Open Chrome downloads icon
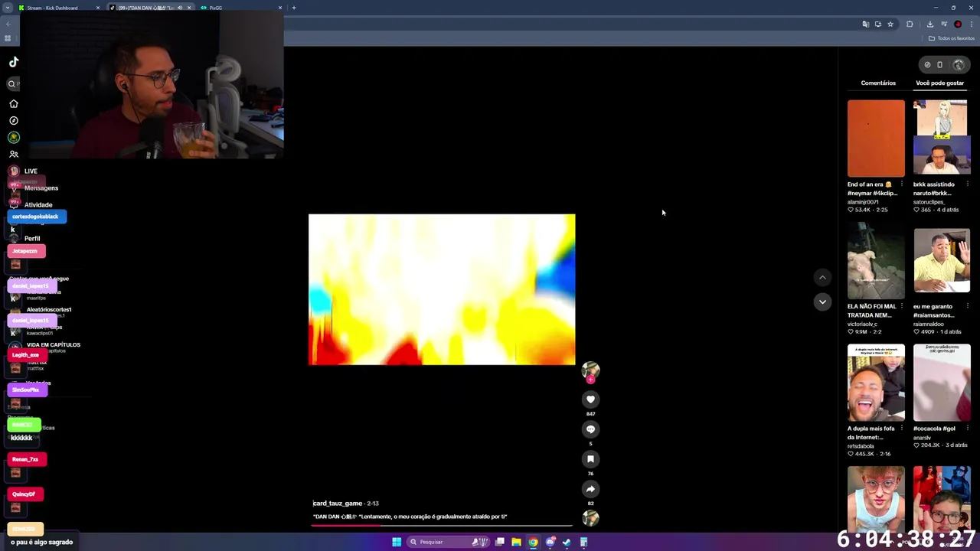 click(x=930, y=24)
